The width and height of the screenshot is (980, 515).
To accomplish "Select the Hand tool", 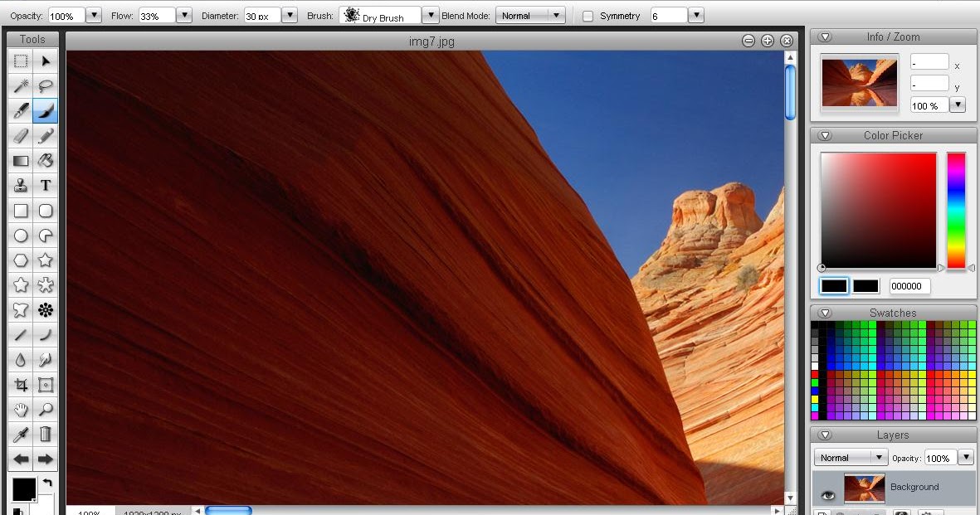I will pos(21,409).
